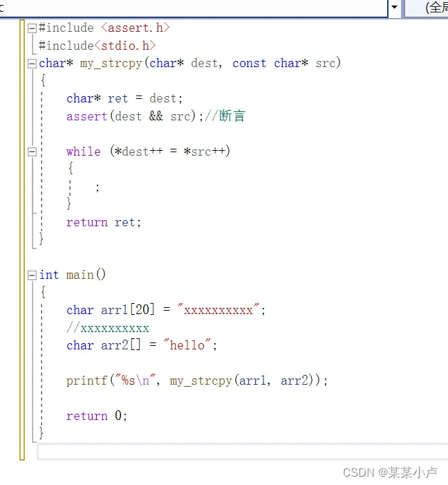Click the statement "return 0;"
This screenshot has width=448, height=485.
click(97, 416)
